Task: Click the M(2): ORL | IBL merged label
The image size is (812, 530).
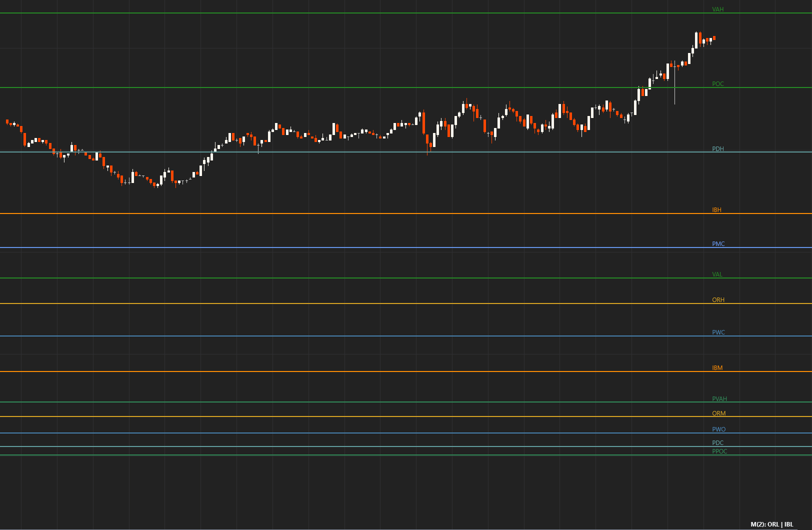Action: 771,524
